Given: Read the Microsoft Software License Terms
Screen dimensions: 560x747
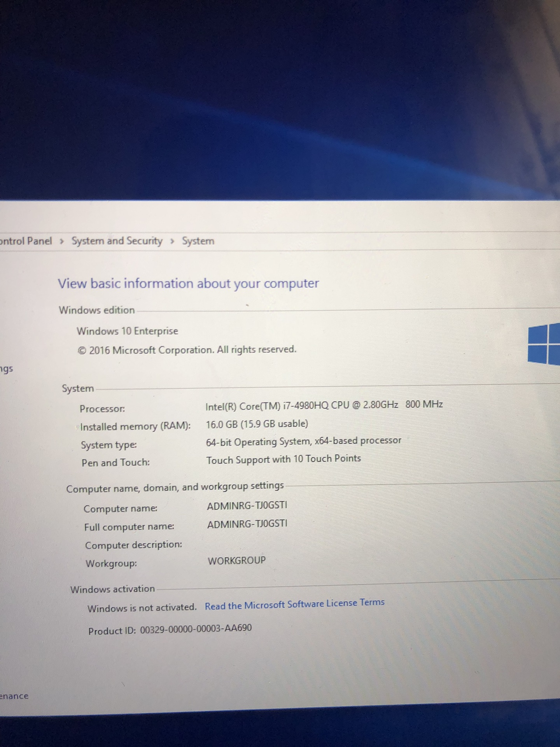Looking at the screenshot, I should pyautogui.click(x=295, y=604).
